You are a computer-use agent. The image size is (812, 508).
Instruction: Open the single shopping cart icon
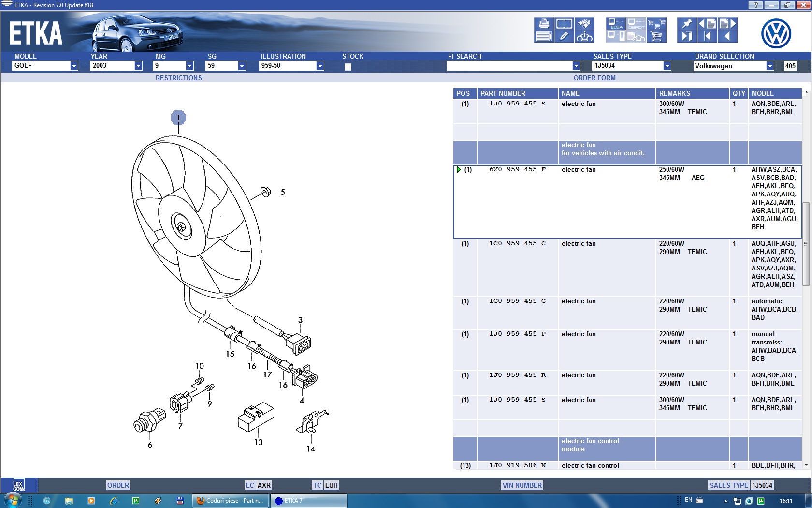[657, 36]
